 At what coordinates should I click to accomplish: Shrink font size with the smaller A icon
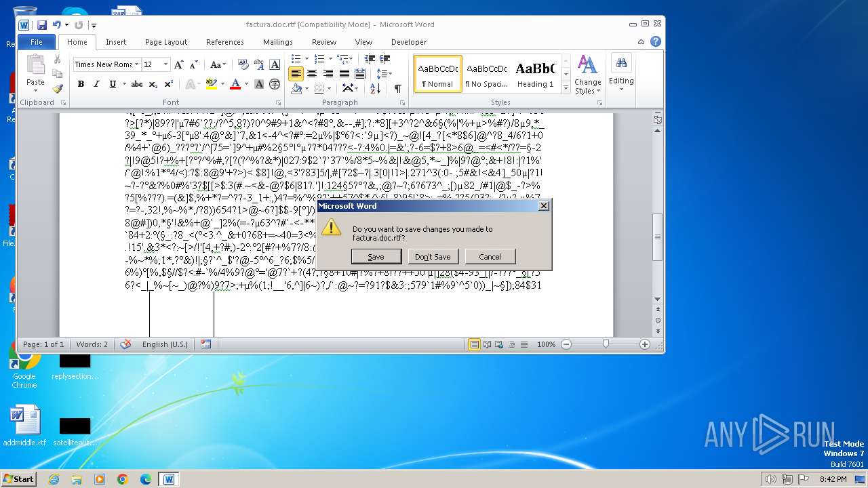click(193, 64)
